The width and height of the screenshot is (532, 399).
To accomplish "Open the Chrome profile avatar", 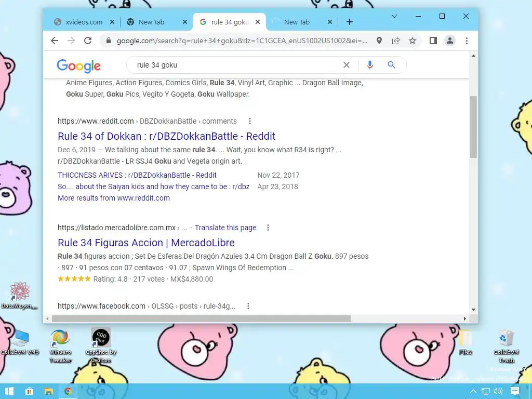I will [x=450, y=41].
